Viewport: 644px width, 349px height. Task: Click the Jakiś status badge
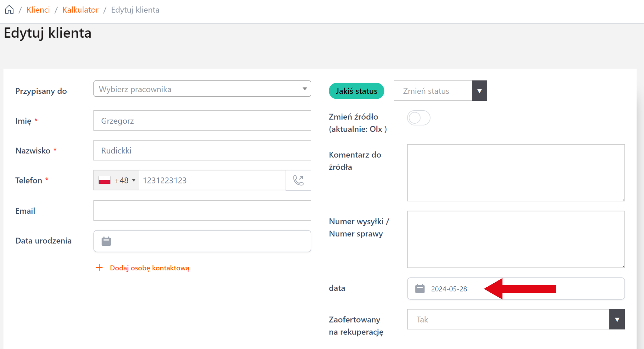click(356, 91)
